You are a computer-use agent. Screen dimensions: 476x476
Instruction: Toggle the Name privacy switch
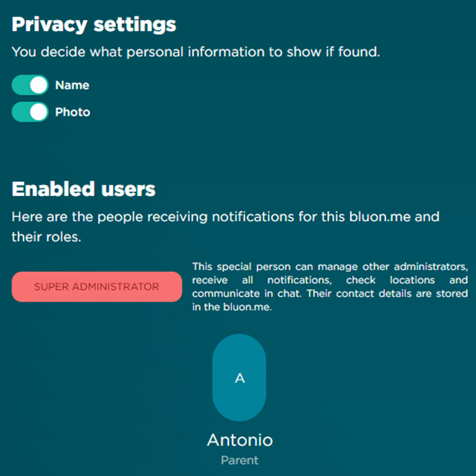point(30,85)
